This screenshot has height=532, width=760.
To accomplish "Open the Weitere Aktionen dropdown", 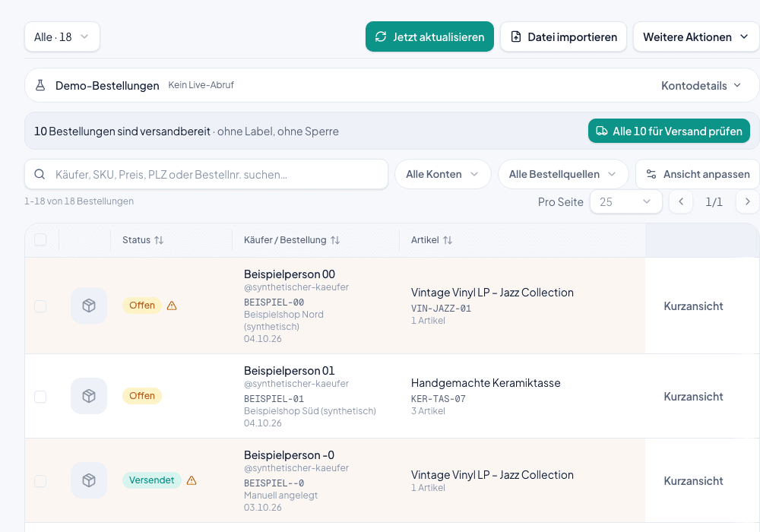I will (696, 36).
